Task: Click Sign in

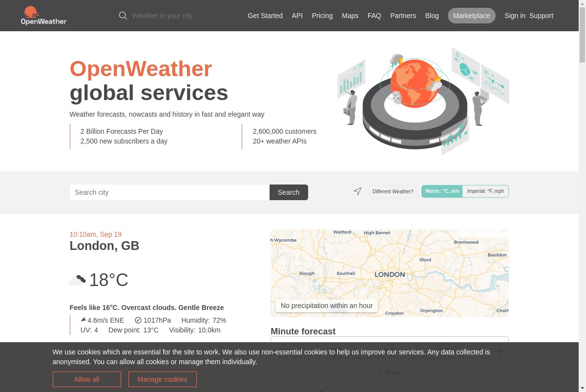Action: (515, 16)
